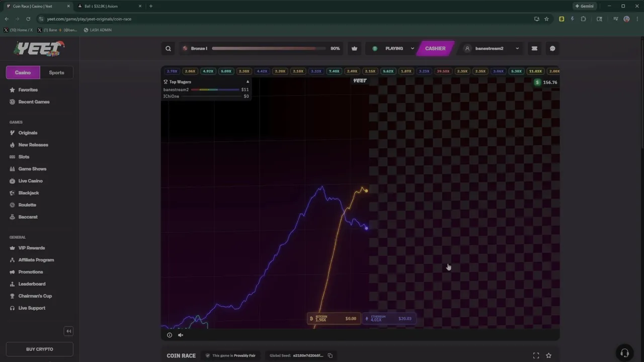644x362 pixels.
Task: Select the Ethereum 4.01X bet card
Action: click(389, 318)
